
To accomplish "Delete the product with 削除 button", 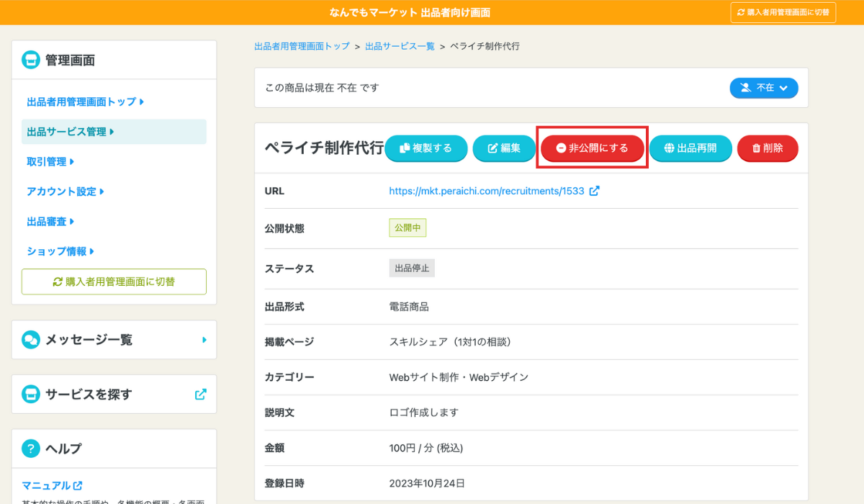I will [x=768, y=148].
